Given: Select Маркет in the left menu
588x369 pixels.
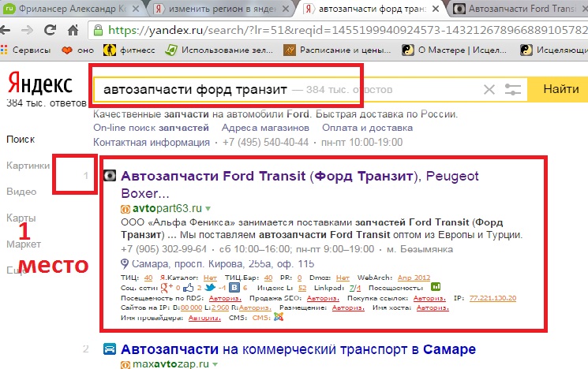Looking at the screenshot, I should (24, 244).
